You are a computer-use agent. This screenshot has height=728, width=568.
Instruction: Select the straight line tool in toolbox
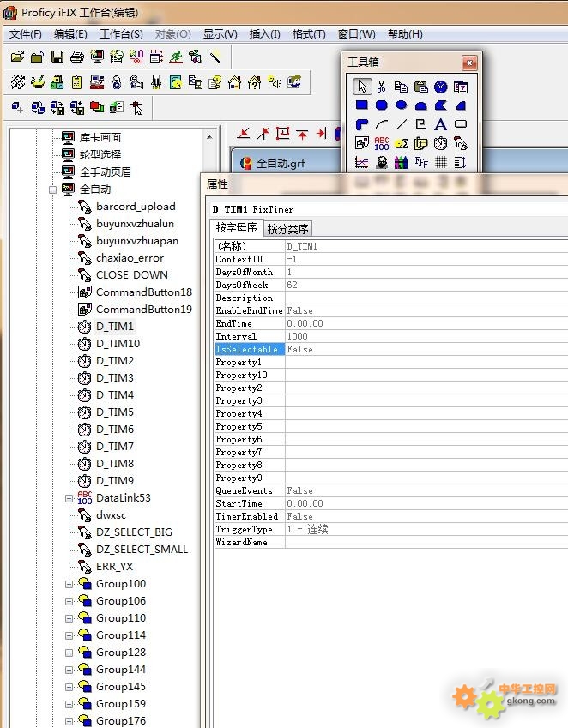402,124
